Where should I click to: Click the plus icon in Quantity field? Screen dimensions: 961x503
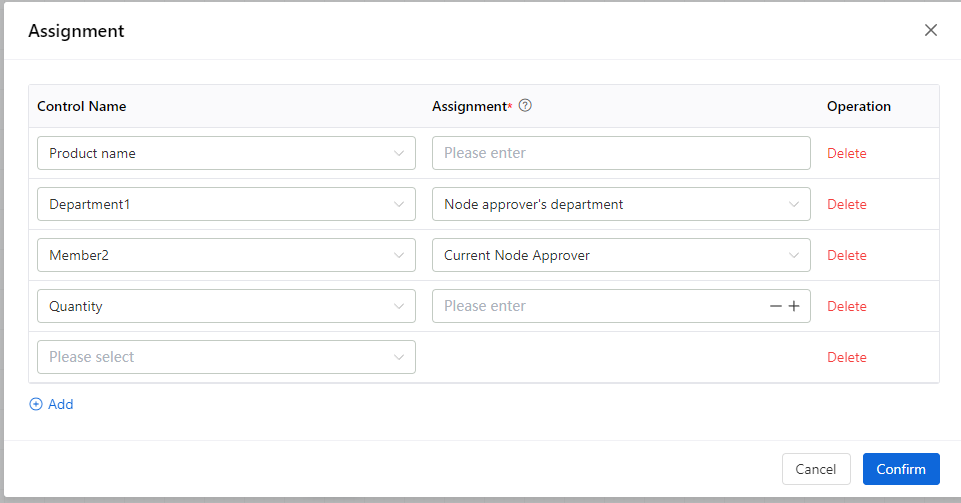point(794,306)
